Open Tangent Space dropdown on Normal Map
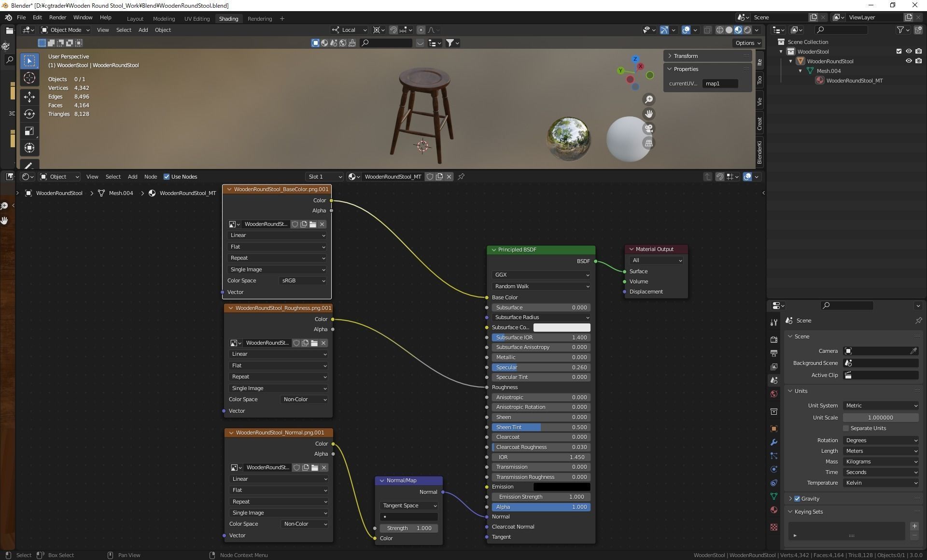This screenshot has height=560, width=927. click(x=408, y=505)
